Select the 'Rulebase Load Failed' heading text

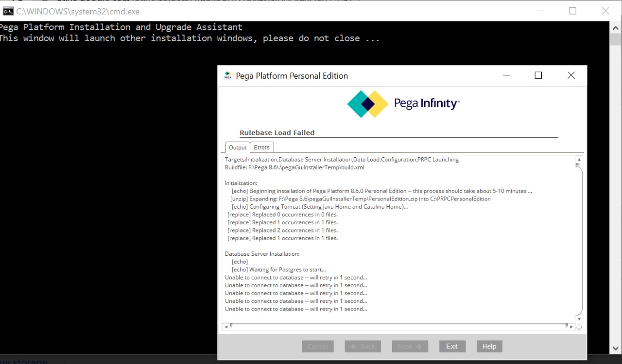(277, 132)
